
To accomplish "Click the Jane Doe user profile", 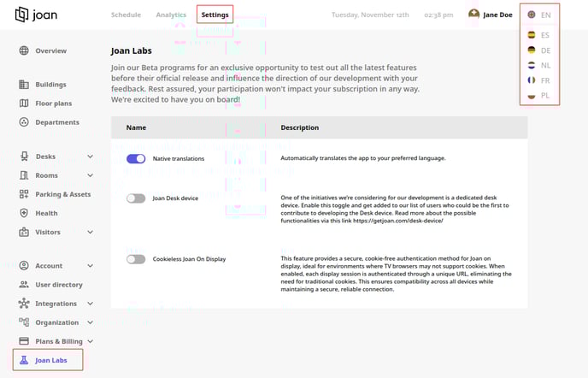I will [x=490, y=15].
